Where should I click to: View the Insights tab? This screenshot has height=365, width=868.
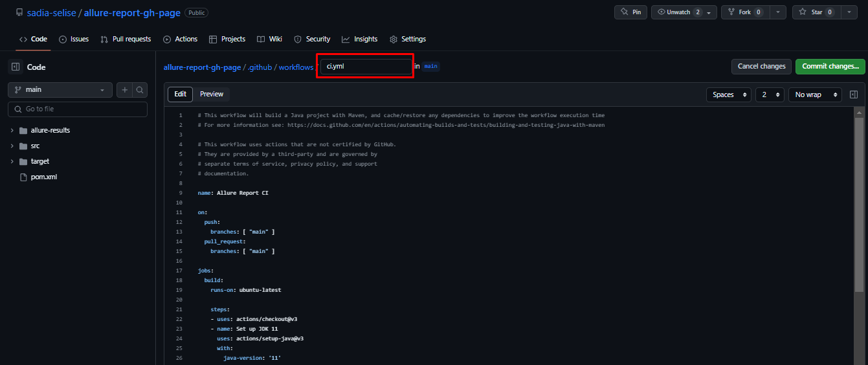[360, 39]
